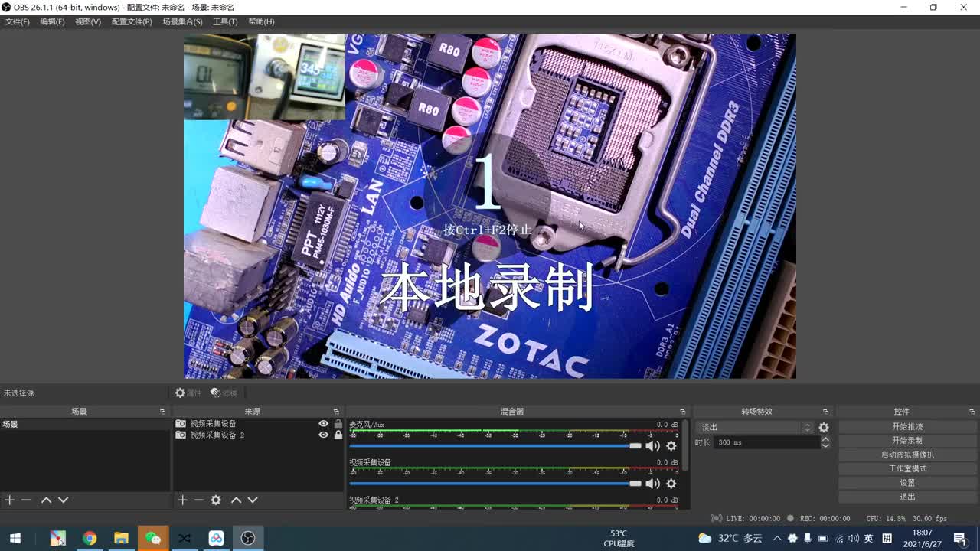Show hidden tray icons chevron

(x=777, y=538)
